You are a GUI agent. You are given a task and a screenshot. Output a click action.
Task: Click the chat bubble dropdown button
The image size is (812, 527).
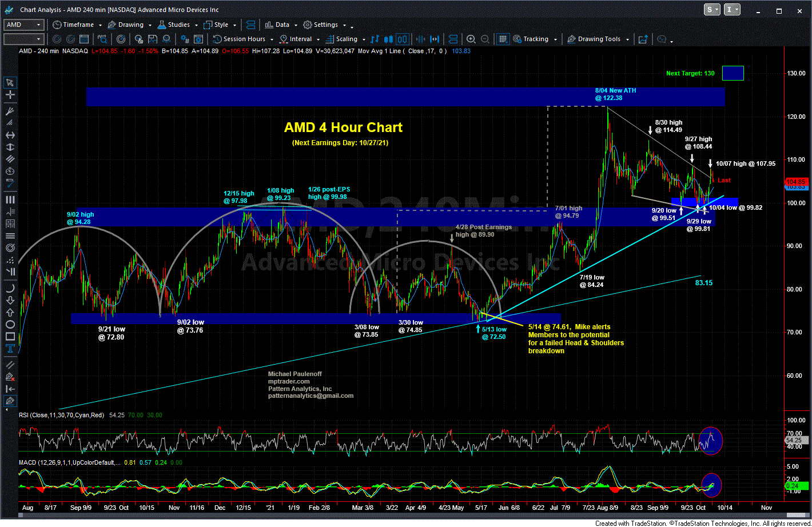666,39
